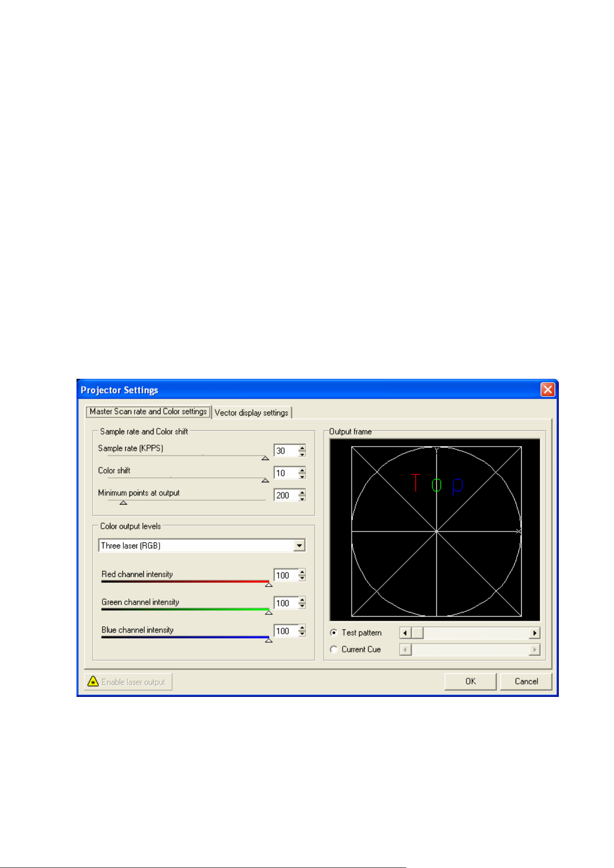The image size is (614, 868).
Task: Click Enable laser output button
Action: click(x=128, y=682)
